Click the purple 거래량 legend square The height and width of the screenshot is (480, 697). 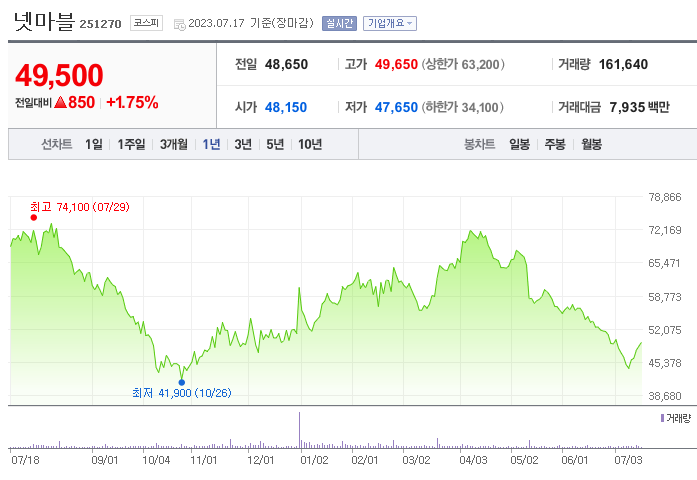tap(662, 418)
